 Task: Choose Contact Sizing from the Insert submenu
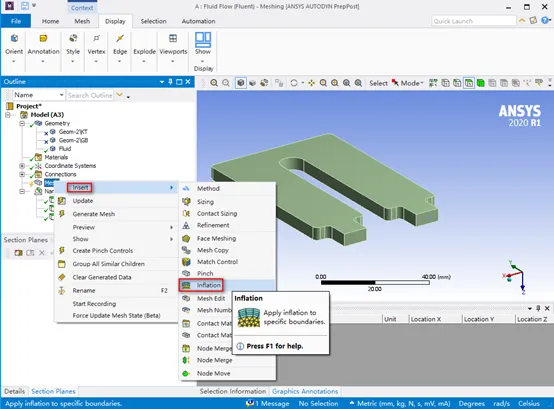(x=228, y=213)
